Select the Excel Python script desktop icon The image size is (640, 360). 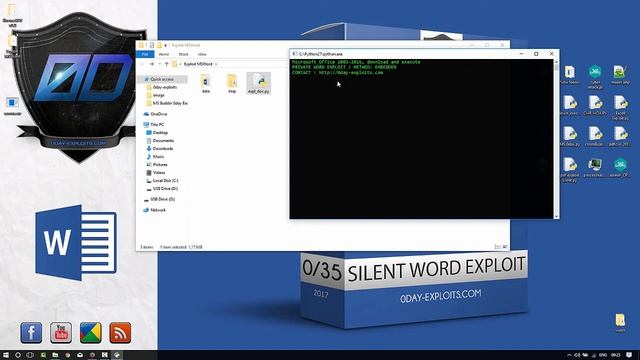[x=620, y=107]
